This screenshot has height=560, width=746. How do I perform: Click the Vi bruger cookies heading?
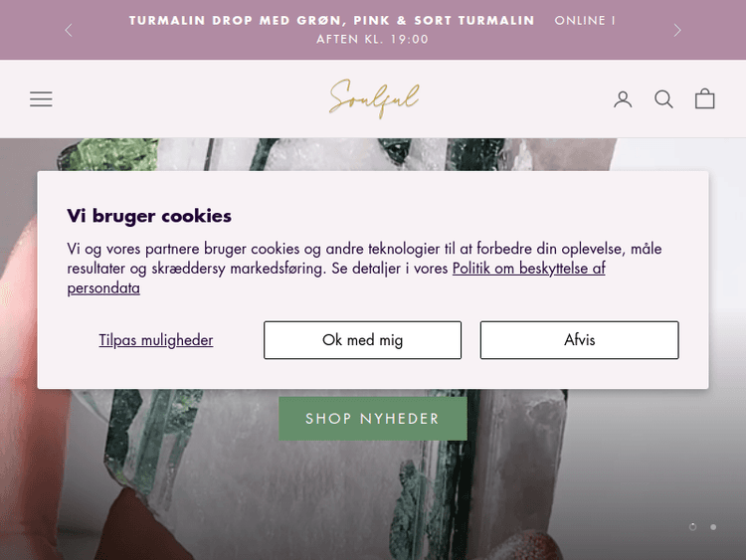click(x=149, y=216)
